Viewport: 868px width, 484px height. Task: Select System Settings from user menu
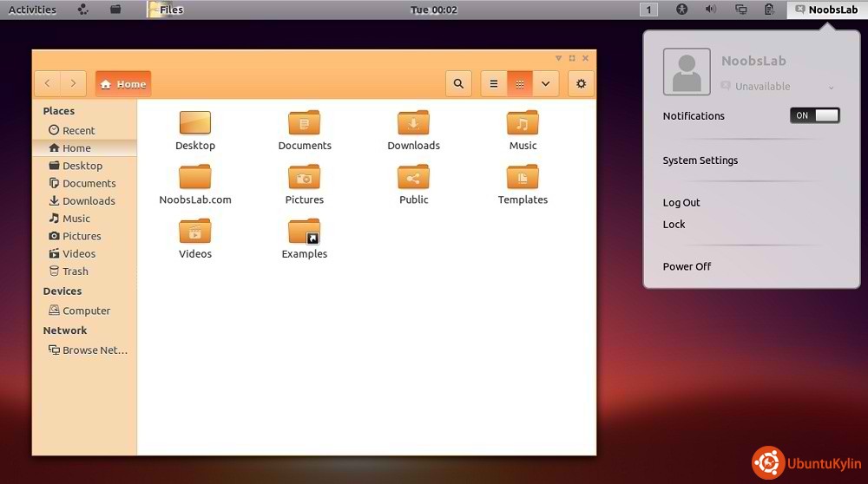[x=700, y=160]
